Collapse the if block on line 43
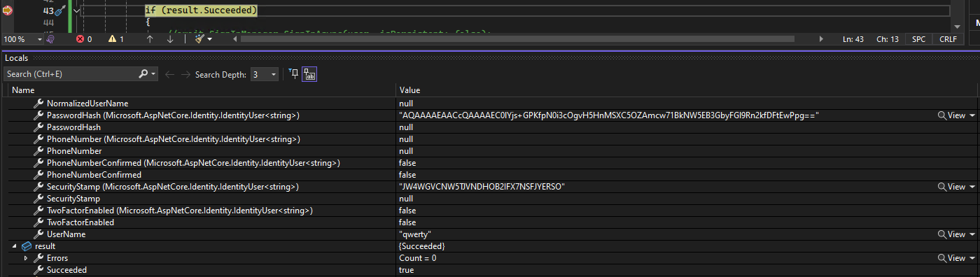Screen dimensions: 980x277 click(76, 10)
